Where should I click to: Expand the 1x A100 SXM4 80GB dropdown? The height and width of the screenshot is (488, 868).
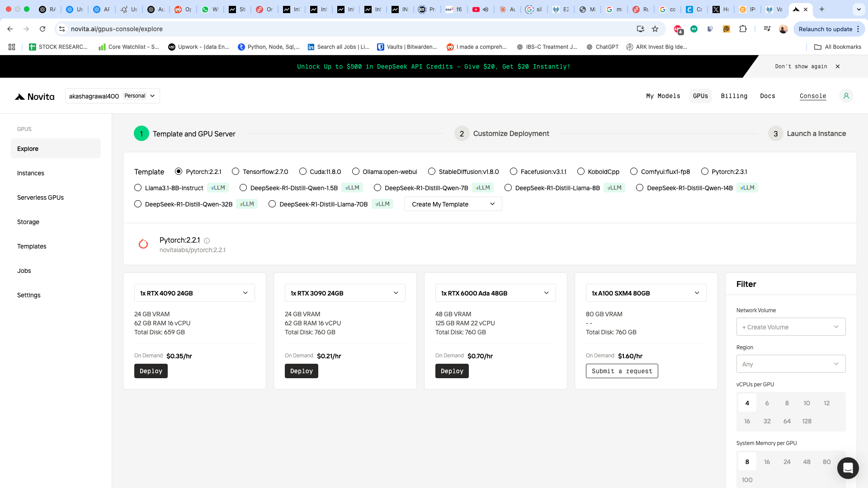646,293
